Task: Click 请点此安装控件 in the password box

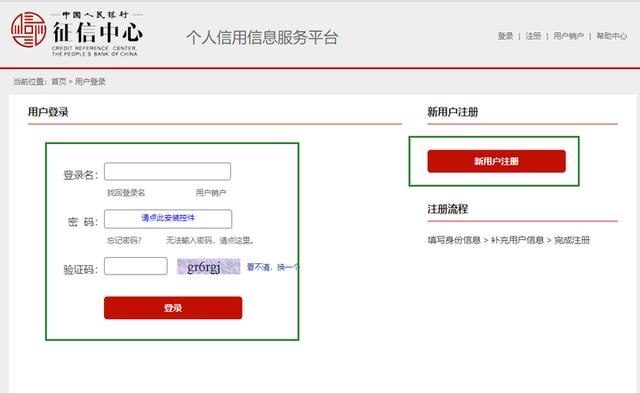Action: point(168,218)
